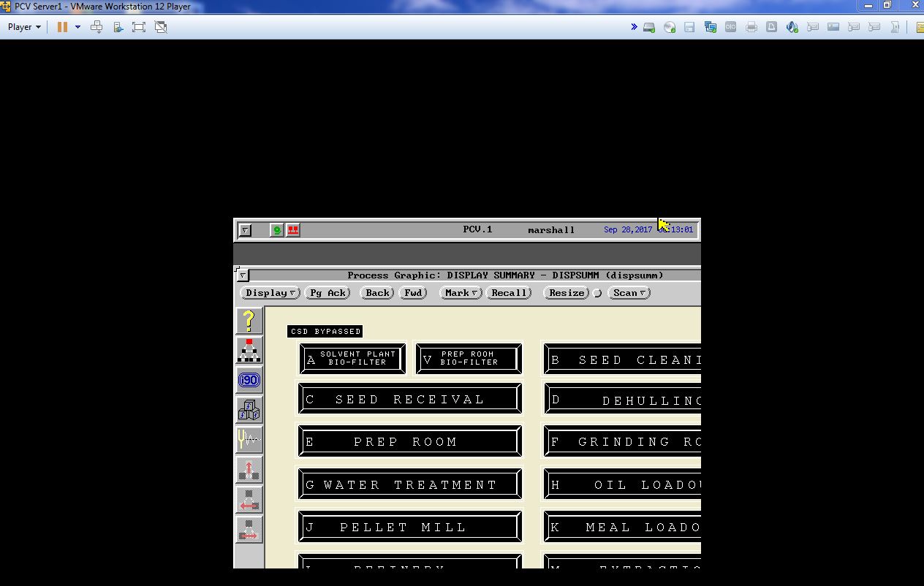Click the waveform trend icon in sidebar
The image size is (924, 586).
(249, 440)
